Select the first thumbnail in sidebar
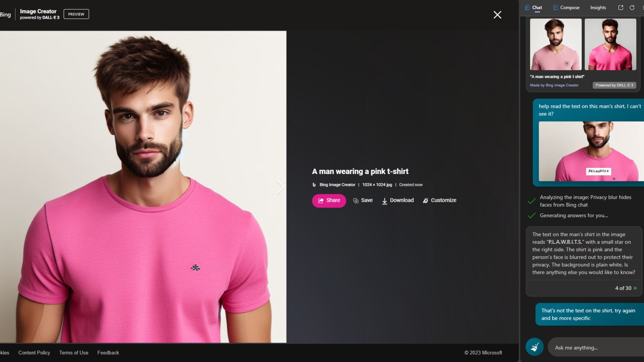Image resolution: width=644 pixels, height=362 pixels. click(x=555, y=44)
